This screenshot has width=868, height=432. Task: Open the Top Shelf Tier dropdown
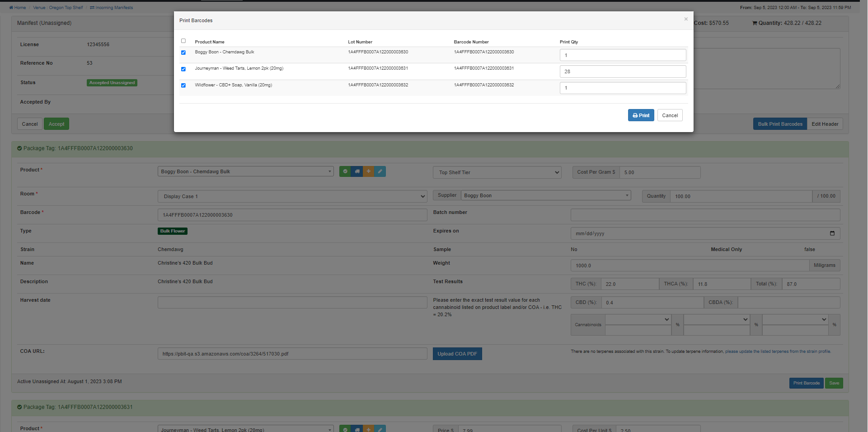tap(497, 172)
